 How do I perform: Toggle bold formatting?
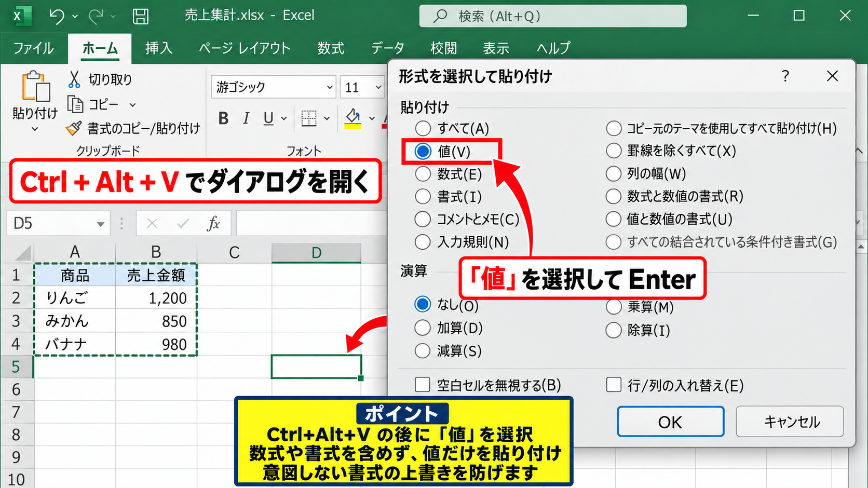tap(223, 118)
